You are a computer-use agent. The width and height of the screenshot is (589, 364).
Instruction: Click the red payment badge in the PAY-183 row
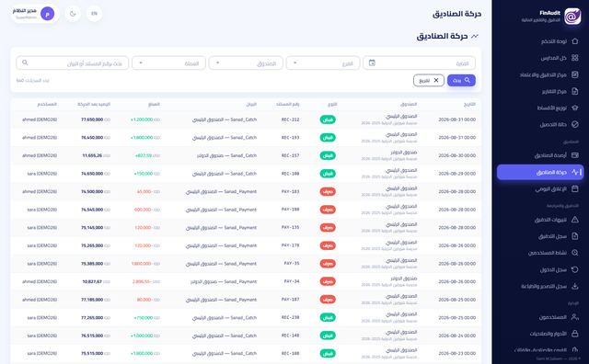(328, 192)
